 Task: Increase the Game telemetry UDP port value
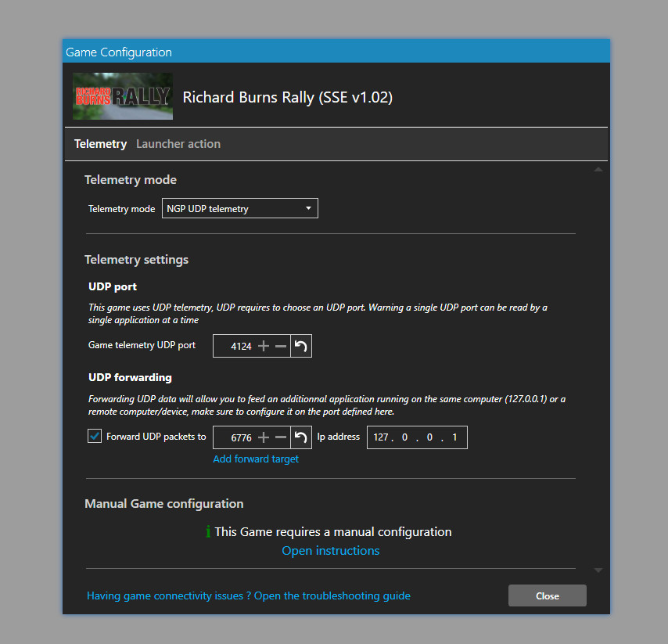[x=264, y=346]
